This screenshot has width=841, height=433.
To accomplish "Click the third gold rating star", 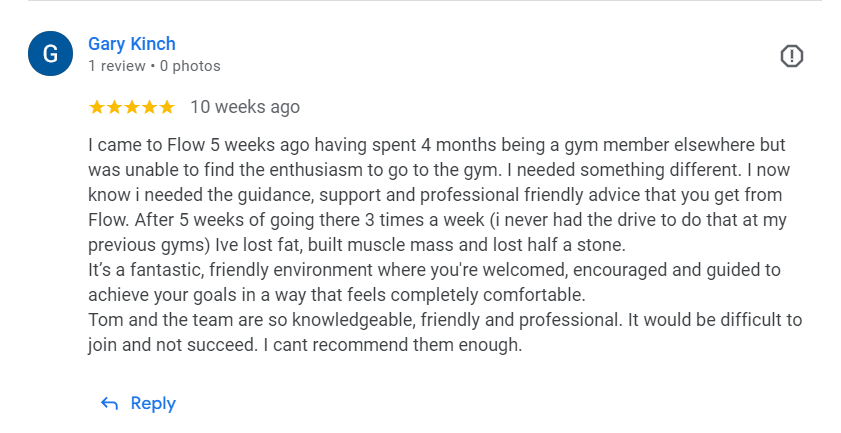I will (131, 107).
